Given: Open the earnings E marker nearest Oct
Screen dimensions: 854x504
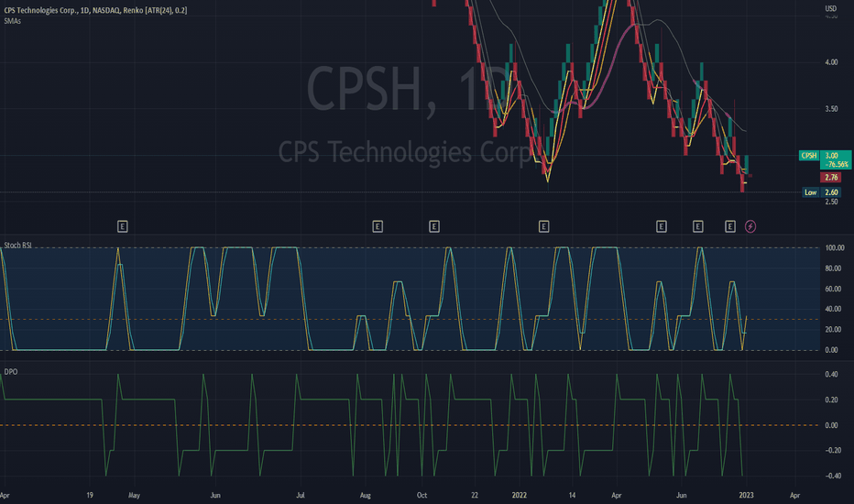Looking at the screenshot, I should [434, 226].
